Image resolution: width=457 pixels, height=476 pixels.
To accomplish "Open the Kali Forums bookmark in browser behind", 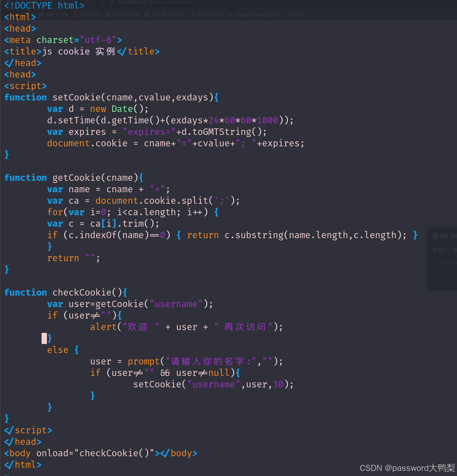I will (x=123, y=14).
